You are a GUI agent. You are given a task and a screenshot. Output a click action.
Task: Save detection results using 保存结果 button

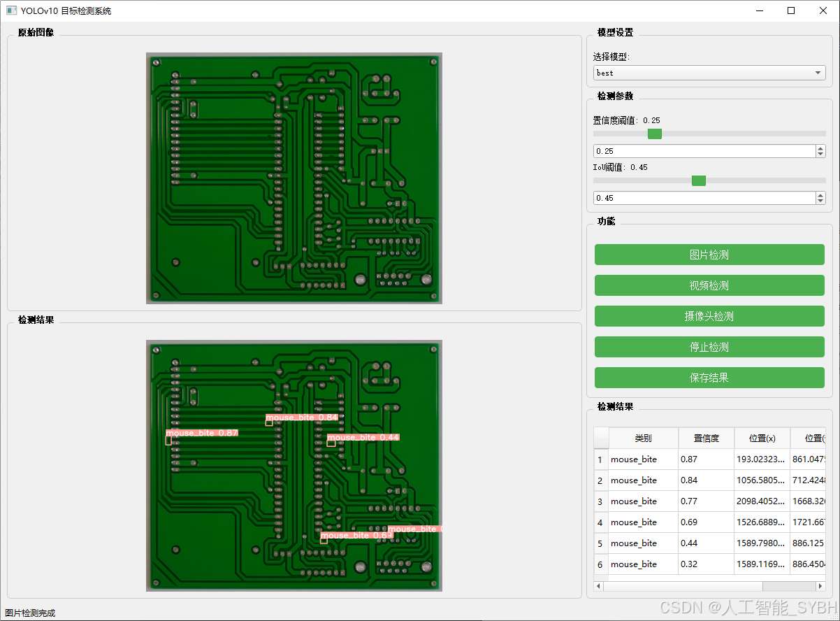click(709, 378)
